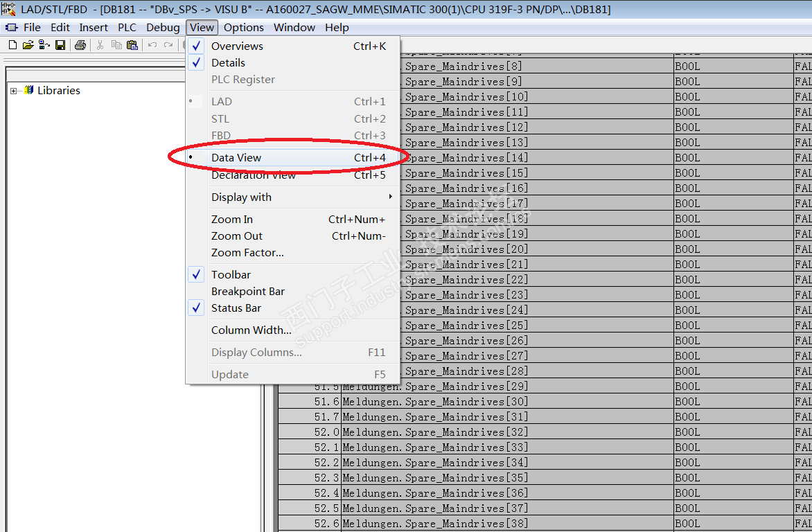The width and height of the screenshot is (812, 532).
Task: Click cell Meldungen.Spare_Maindrives[30]
Action: 507,402
